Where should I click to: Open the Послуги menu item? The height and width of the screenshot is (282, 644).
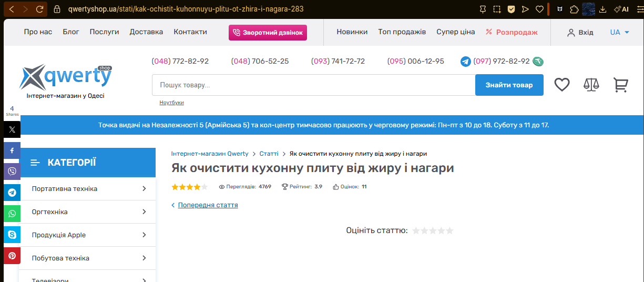[x=104, y=32]
